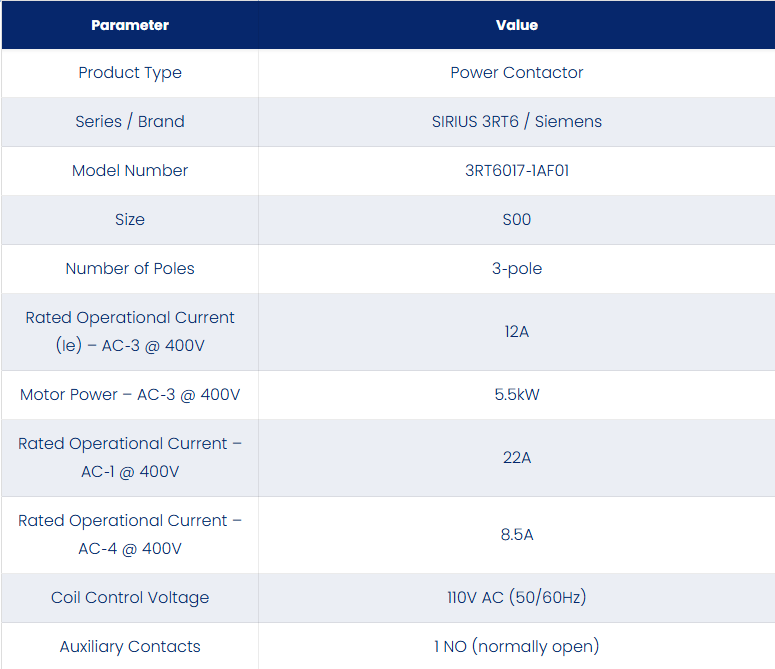Select the Size parameter cell
Image resolution: width=775 pixels, height=669 pixels.
(x=130, y=219)
